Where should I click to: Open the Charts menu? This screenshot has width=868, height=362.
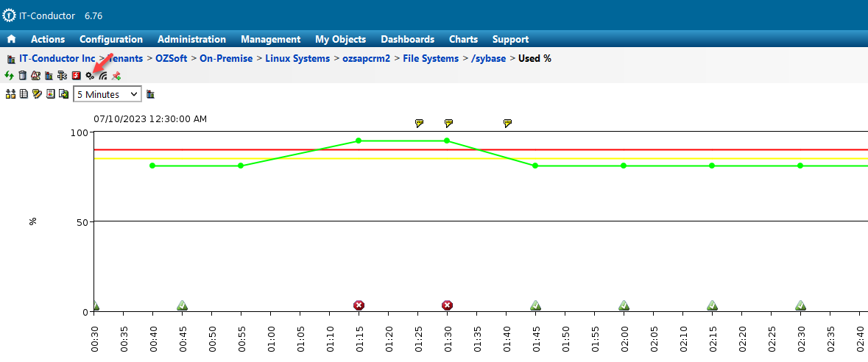tap(463, 40)
